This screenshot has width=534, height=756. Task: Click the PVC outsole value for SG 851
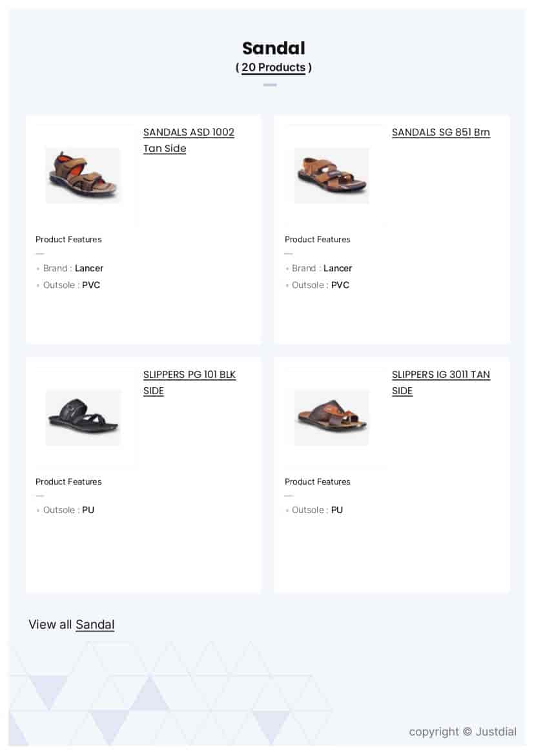[x=340, y=285]
